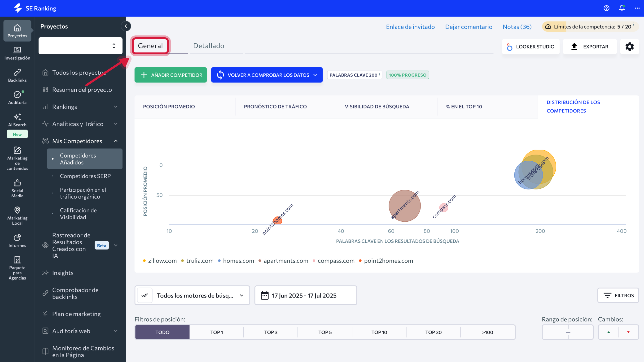Open the help question-mark icon
The height and width of the screenshot is (362, 644).
click(x=606, y=8)
